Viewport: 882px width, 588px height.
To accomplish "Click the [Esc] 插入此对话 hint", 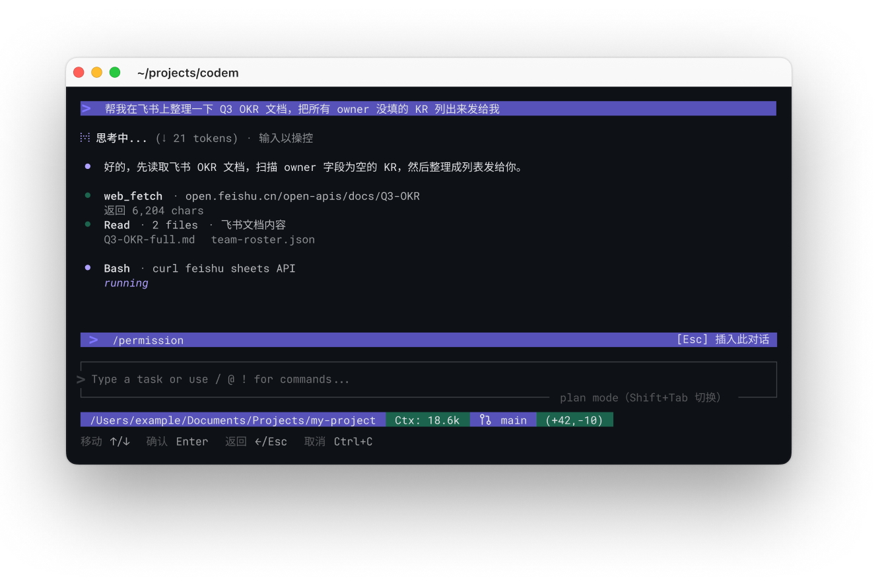I will coord(723,340).
